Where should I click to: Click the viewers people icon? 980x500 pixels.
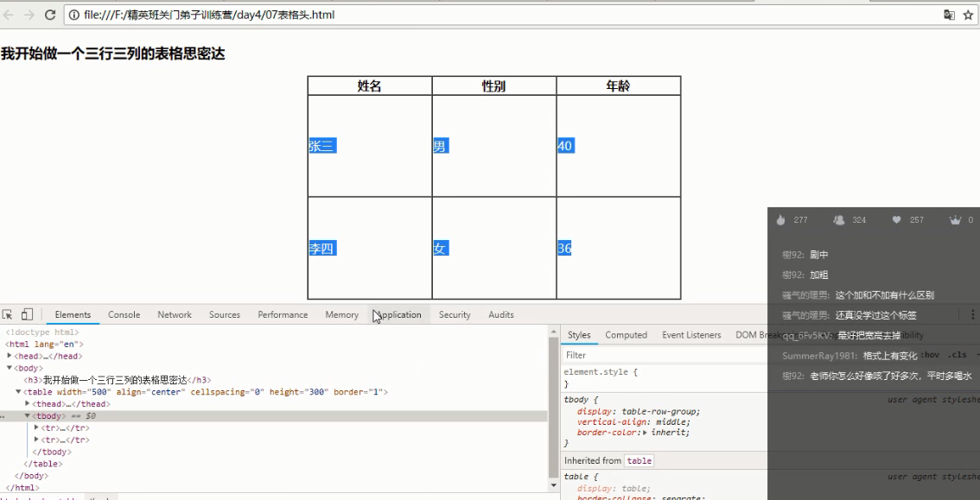[x=839, y=219]
